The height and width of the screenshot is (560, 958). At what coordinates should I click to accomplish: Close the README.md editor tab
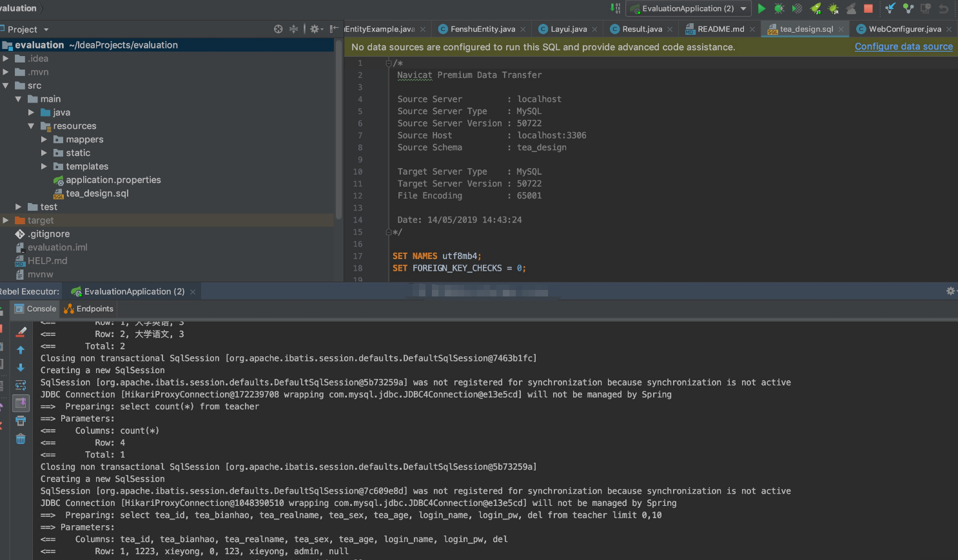(x=752, y=30)
